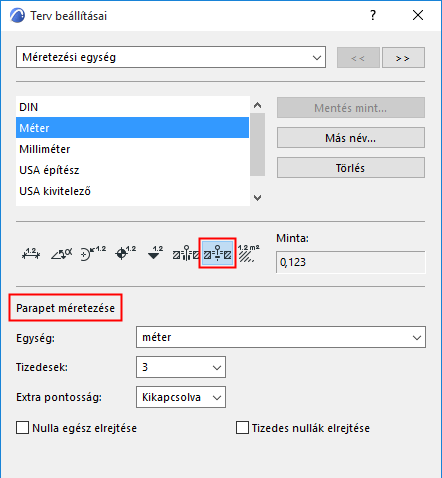Screen dimensions: 442x478
Task: Select the linear dimension units icon
Action: click(x=31, y=254)
